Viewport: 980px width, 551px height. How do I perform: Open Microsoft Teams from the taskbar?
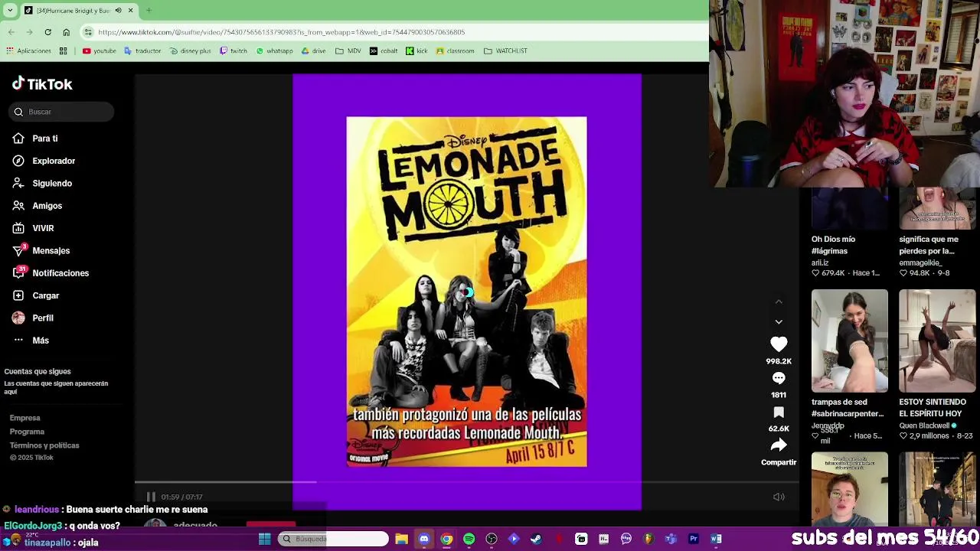click(671, 539)
